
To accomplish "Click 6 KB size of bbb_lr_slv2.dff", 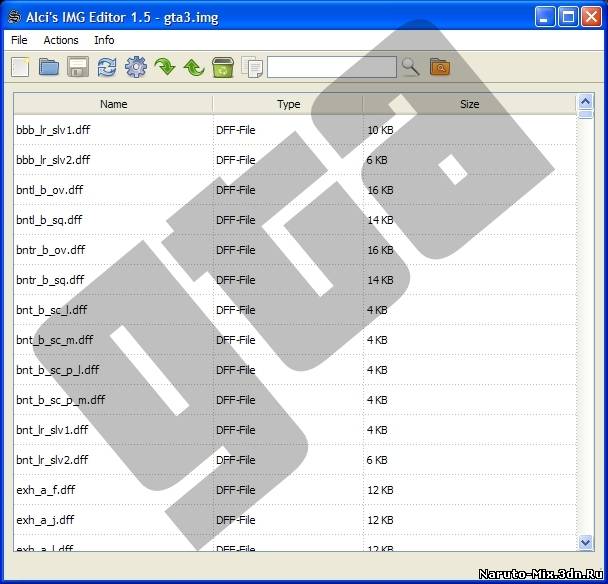I will [x=377, y=160].
